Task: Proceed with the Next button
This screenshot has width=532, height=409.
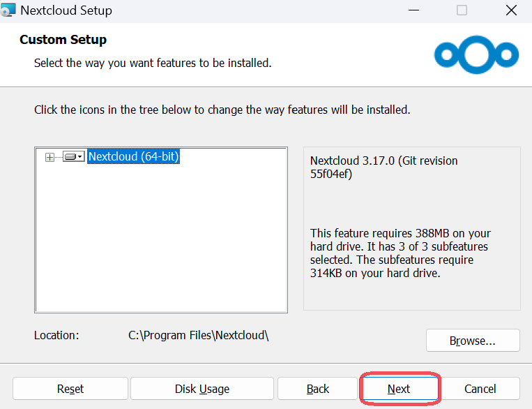Action: 399,389
